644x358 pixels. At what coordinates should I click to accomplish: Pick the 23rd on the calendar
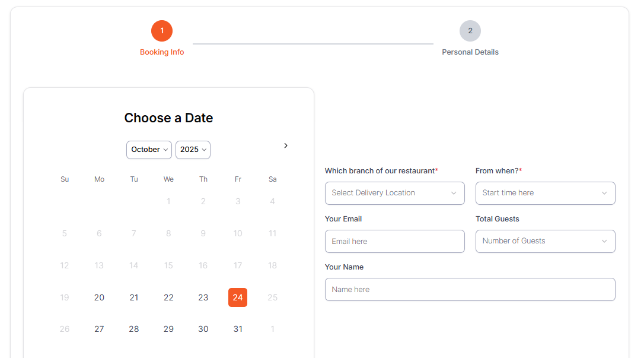203,297
